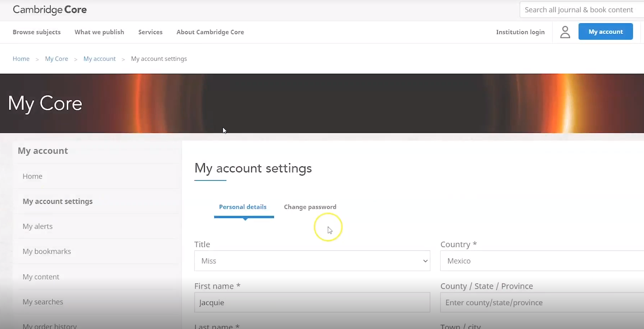Image resolution: width=644 pixels, height=329 pixels.
Task: Open What we publish menu
Action: [99, 32]
